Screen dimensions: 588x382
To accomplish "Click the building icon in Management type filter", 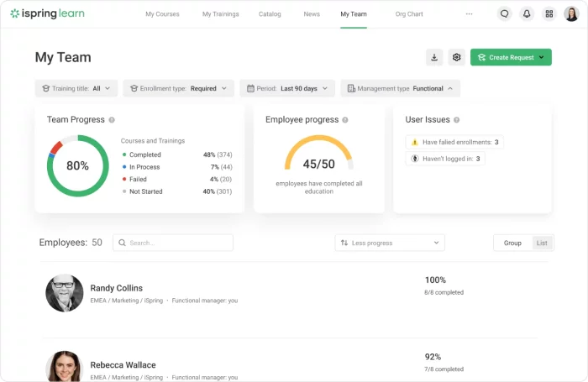I will click(x=351, y=88).
